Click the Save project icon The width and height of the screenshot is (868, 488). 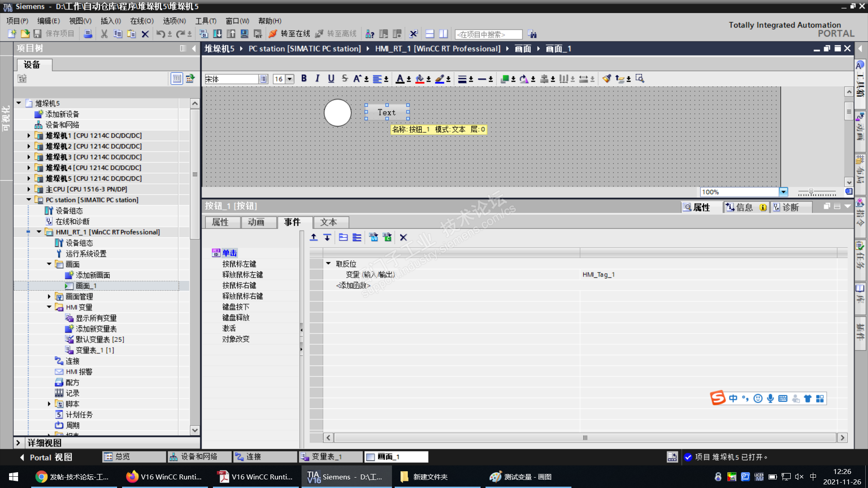click(38, 34)
